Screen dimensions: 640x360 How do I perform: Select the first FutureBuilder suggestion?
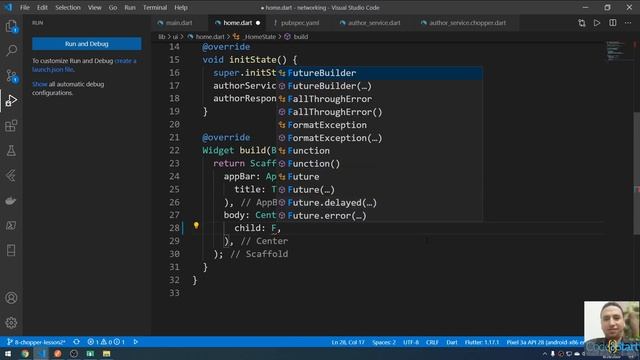coord(380,73)
